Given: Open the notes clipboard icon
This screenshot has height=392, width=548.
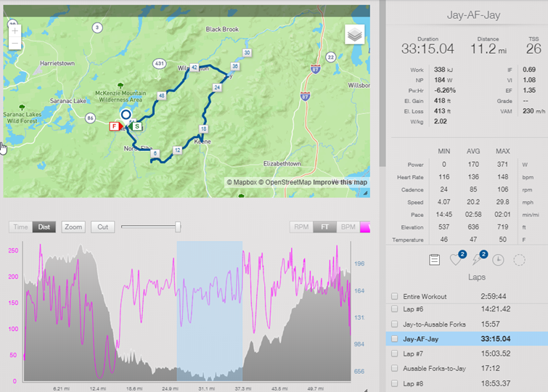Looking at the screenshot, I should [x=434, y=260].
